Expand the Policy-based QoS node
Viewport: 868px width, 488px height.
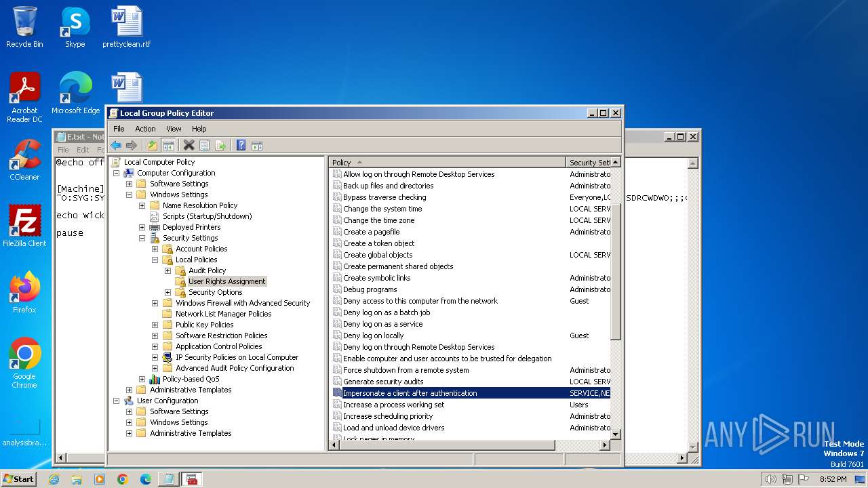click(x=142, y=379)
